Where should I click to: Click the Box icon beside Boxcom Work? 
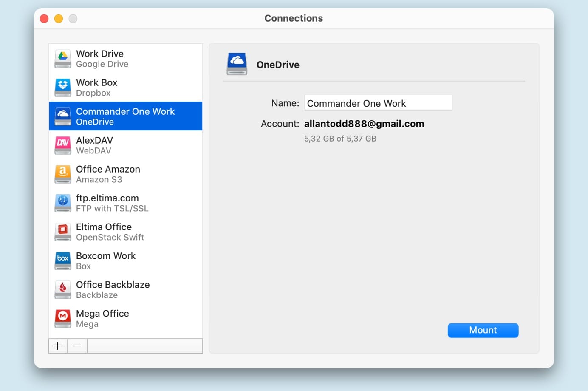(63, 261)
